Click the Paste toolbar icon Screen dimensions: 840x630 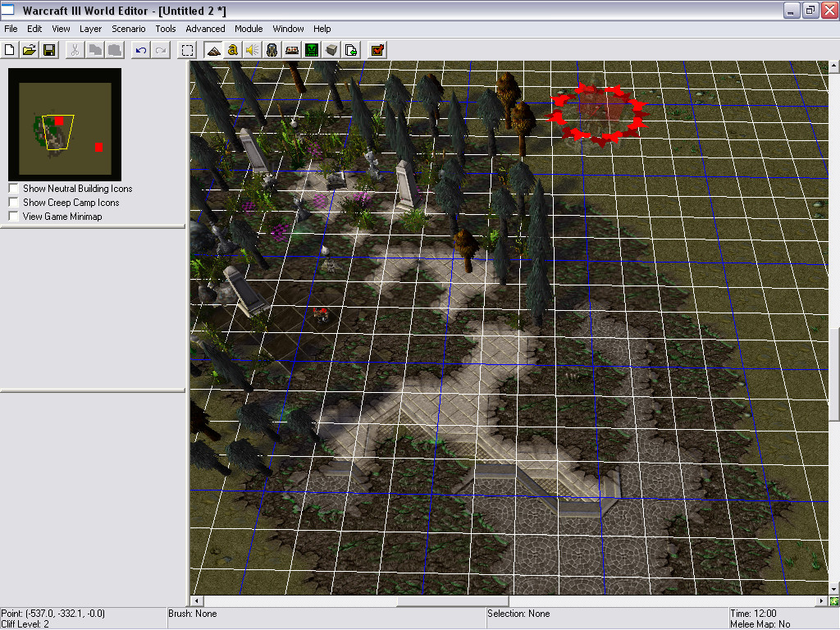click(x=115, y=50)
